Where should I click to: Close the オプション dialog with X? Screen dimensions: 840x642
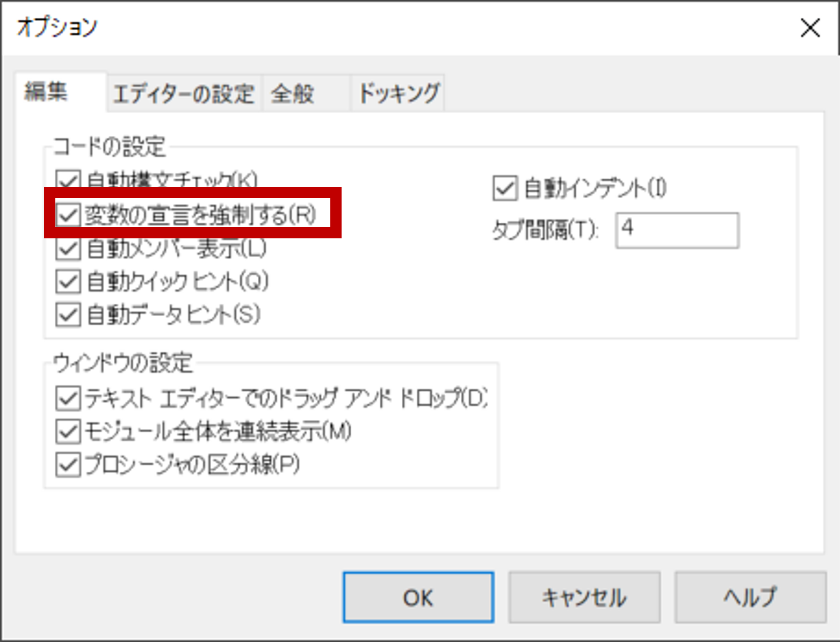[810, 27]
